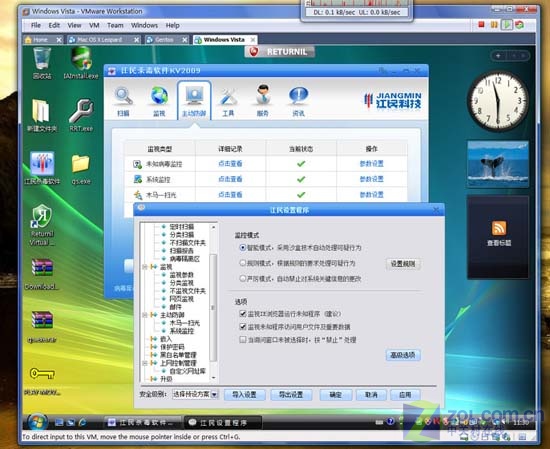550x449 pixels.
Task: Click the 导入设置 button
Action: [244, 395]
